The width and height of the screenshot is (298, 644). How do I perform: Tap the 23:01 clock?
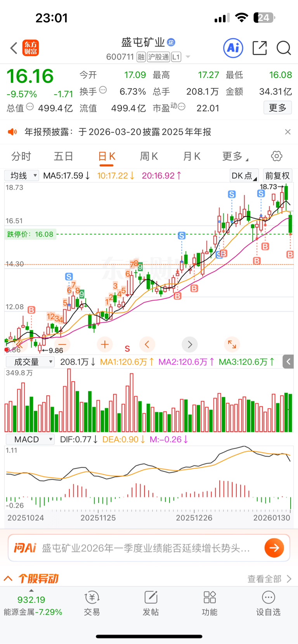tap(52, 18)
